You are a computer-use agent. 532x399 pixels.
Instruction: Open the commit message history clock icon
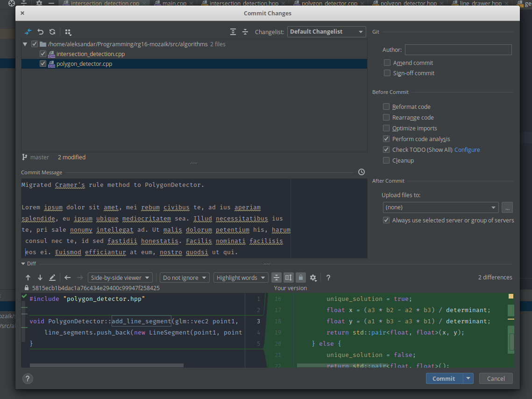362,172
